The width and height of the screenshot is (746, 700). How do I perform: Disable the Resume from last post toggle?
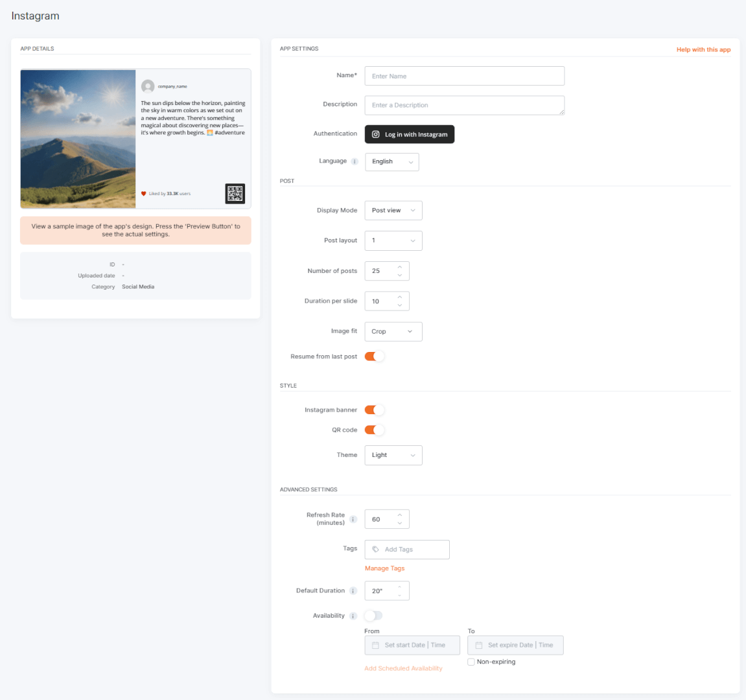[375, 356]
